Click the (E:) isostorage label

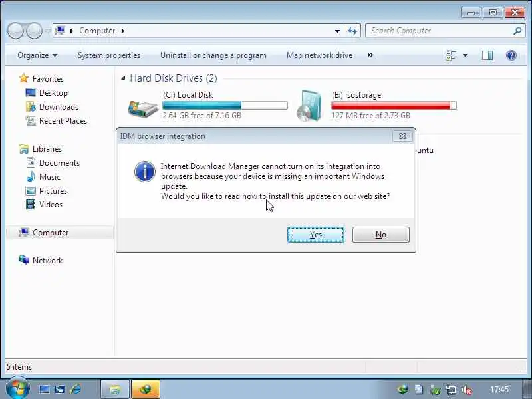(x=356, y=95)
